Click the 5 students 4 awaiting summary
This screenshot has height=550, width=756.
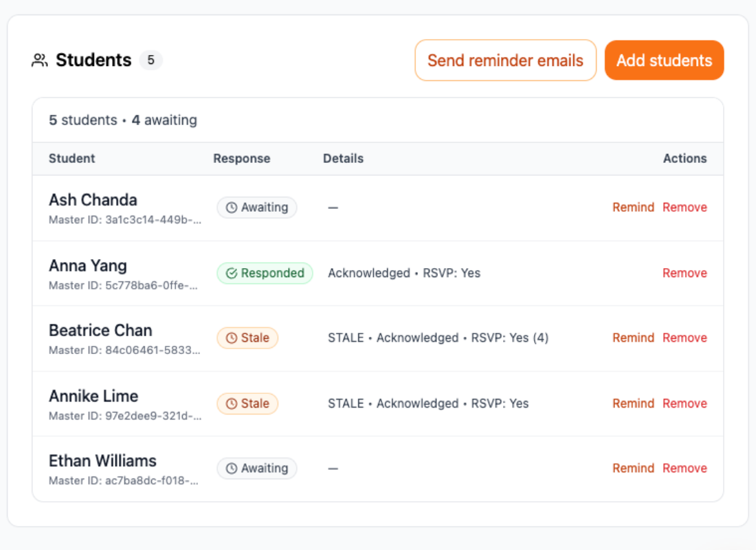click(122, 120)
